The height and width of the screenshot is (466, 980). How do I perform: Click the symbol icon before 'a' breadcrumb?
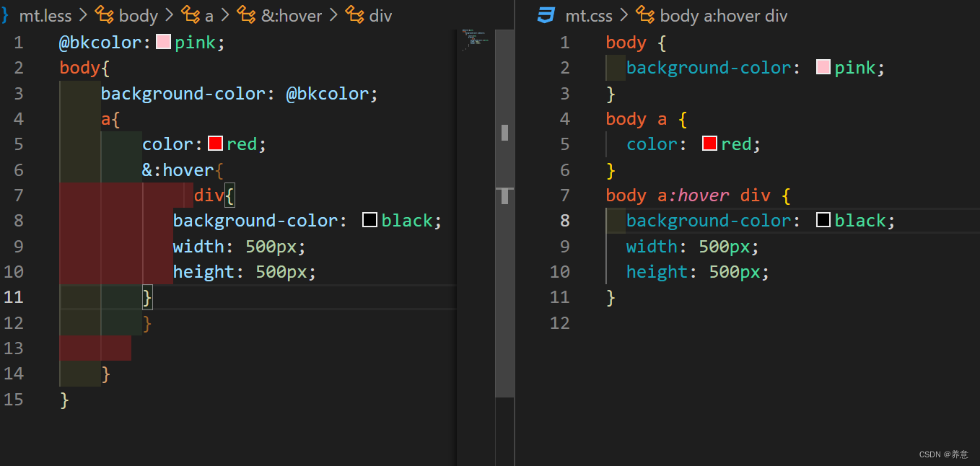[x=191, y=15]
